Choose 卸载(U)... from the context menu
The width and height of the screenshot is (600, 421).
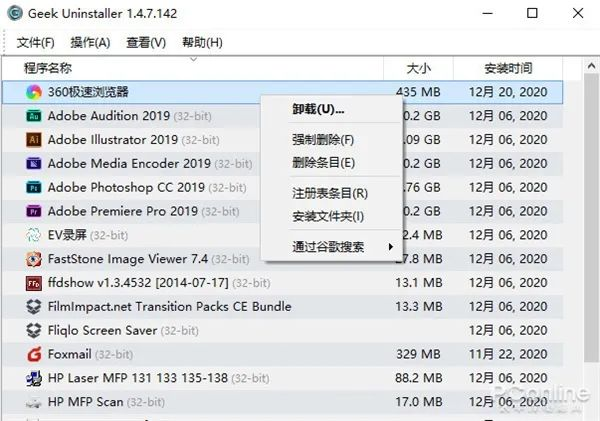coord(318,109)
